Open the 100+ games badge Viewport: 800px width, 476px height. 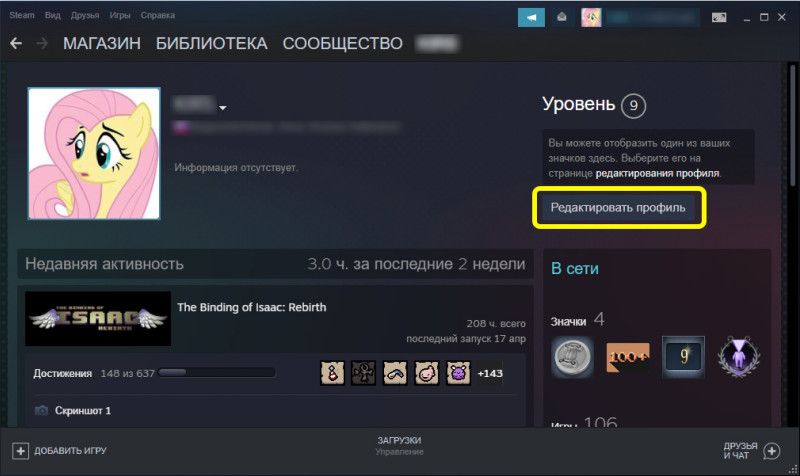click(628, 357)
